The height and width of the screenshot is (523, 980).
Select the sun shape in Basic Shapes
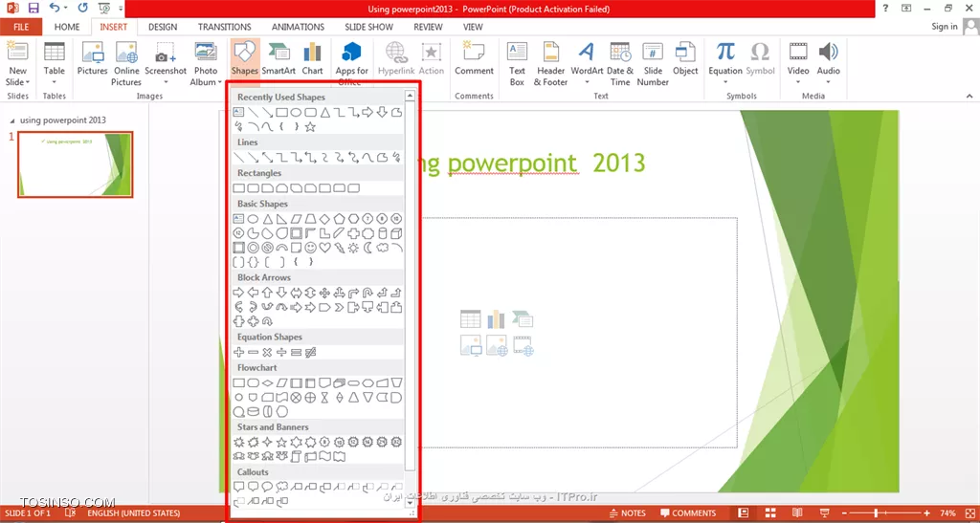(x=353, y=248)
